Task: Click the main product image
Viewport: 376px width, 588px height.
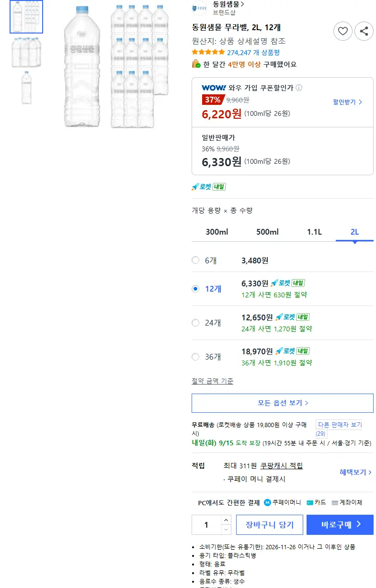Action: pos(115,66)
